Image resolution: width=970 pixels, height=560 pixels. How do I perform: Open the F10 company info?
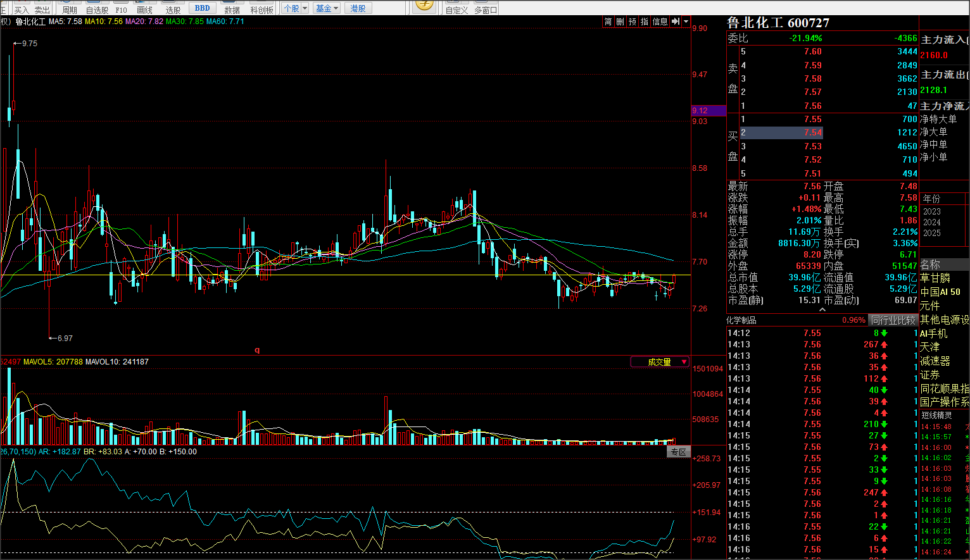122,9
